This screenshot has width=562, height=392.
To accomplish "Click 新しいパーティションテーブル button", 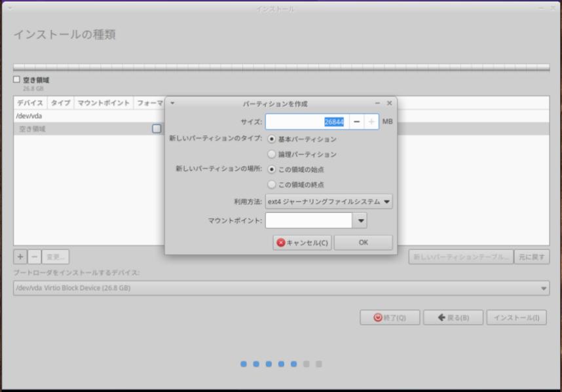I will click(461, 257).
